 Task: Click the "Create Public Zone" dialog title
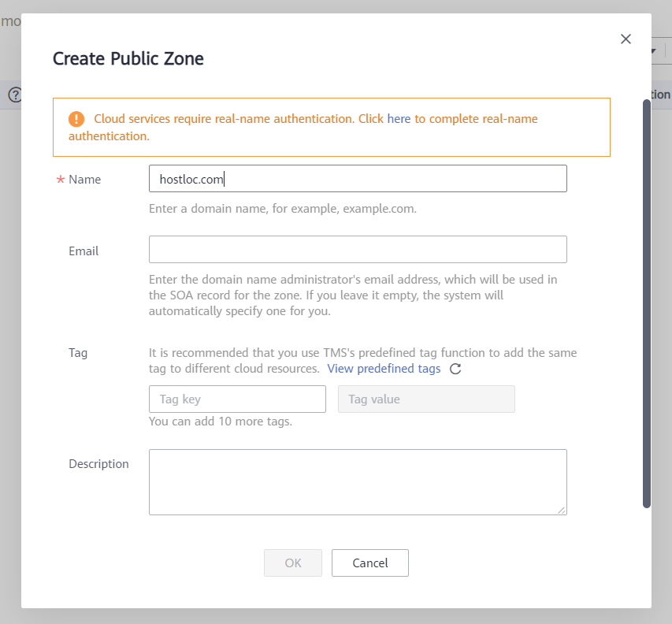pos(128,58)
